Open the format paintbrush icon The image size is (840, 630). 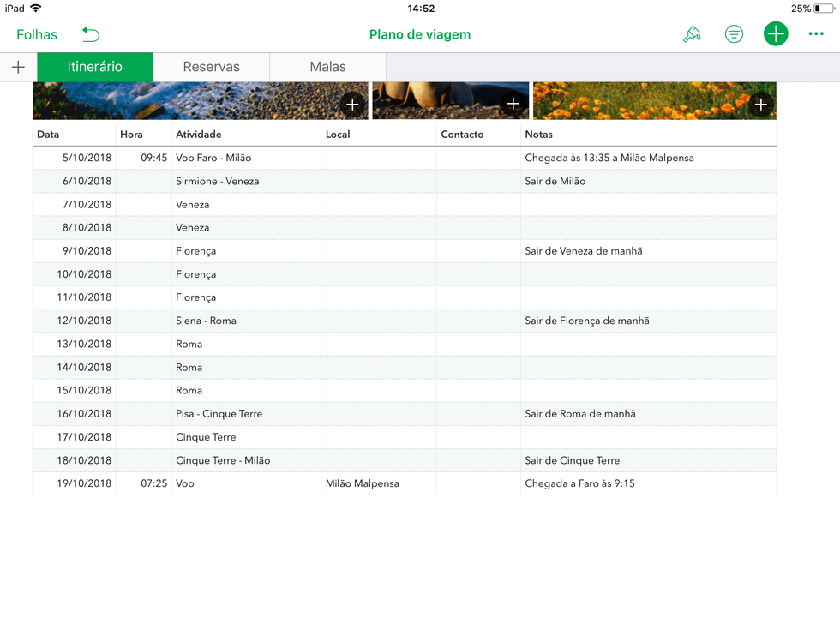pyautogui.click(x=692, y=34)
